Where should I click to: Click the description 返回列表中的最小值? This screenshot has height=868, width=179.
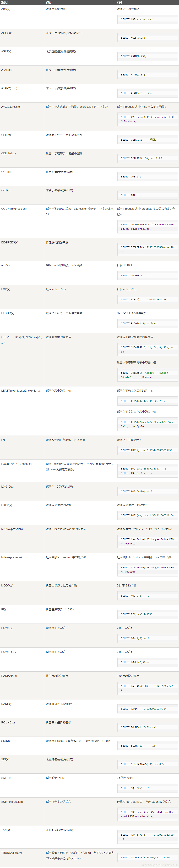click(x=58, y=391)
